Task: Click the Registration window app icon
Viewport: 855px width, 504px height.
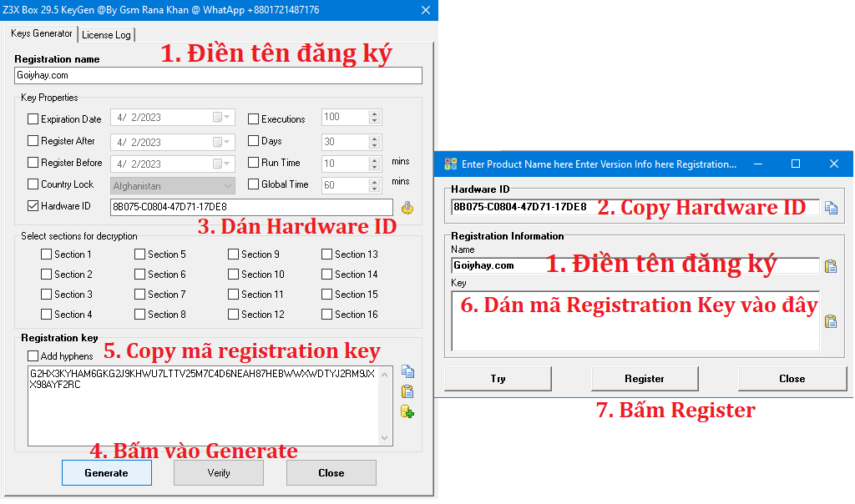Action: pos(450,164)
